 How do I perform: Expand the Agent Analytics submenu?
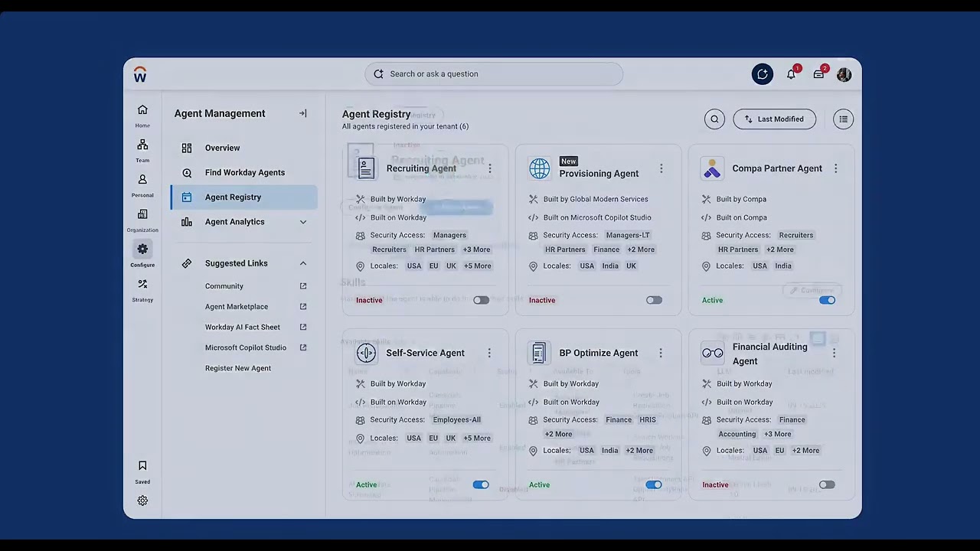[x=303, y=222]
